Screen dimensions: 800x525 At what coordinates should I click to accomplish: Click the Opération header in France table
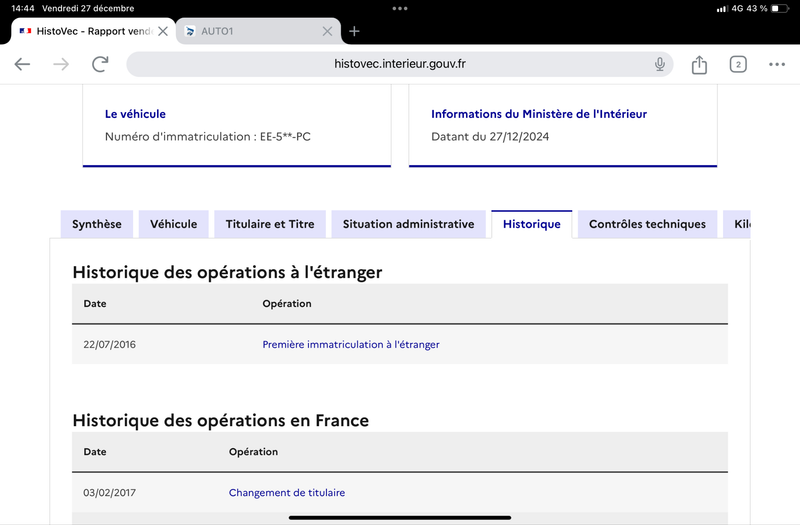point(253,452)
